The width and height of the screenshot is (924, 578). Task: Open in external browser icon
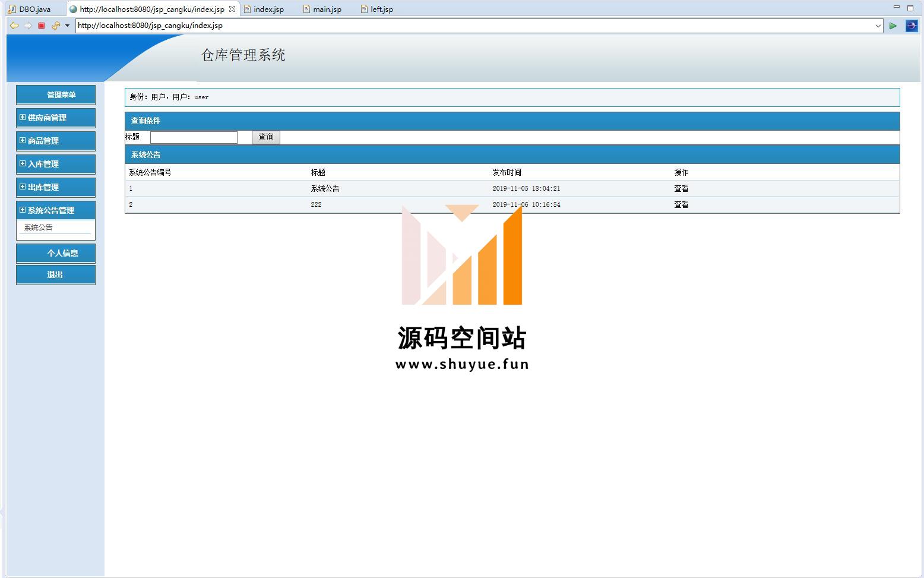coord(912,26)
